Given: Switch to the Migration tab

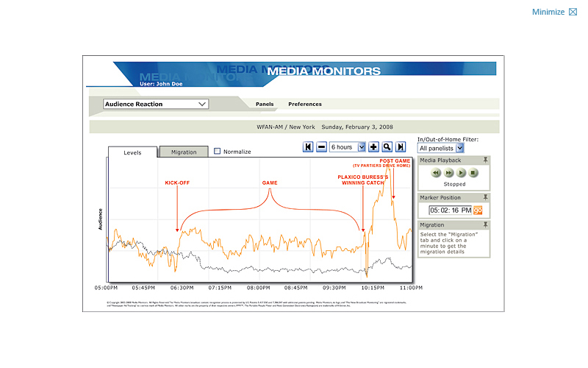Looking at the screenshot, I should tap(184, 152).
